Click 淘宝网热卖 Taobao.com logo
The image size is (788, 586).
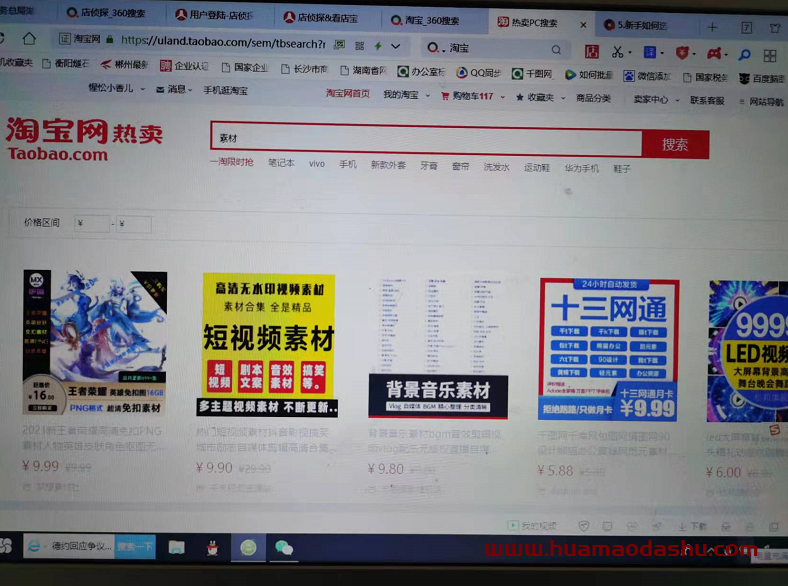pyautogui.click(x=84, y=139)
